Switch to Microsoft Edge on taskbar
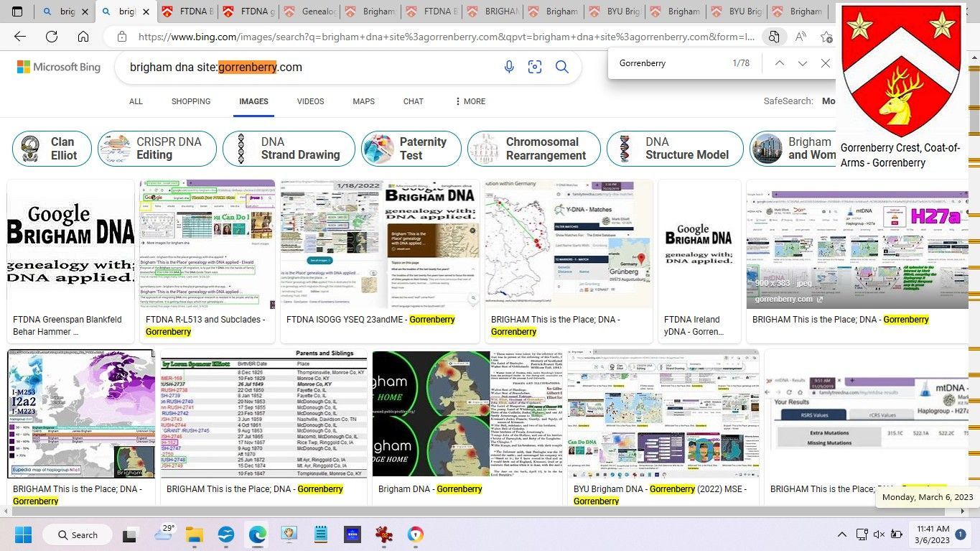Screen dimensions: 980x551 257,534
